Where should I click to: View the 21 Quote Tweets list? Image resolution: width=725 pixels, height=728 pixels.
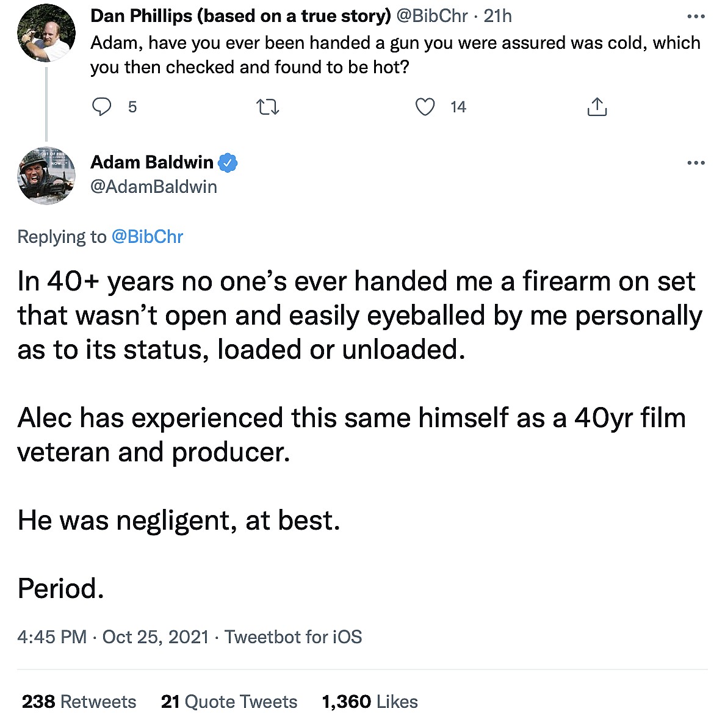229,702
